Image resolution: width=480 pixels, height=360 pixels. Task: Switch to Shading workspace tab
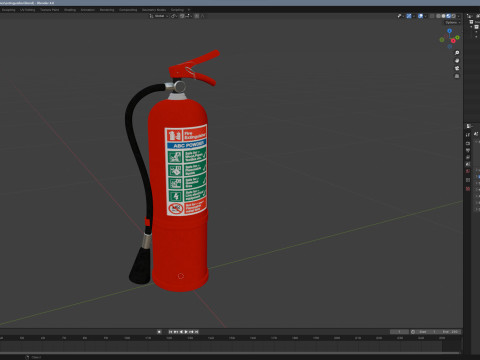pyautogui.click(x=70, y=10)
